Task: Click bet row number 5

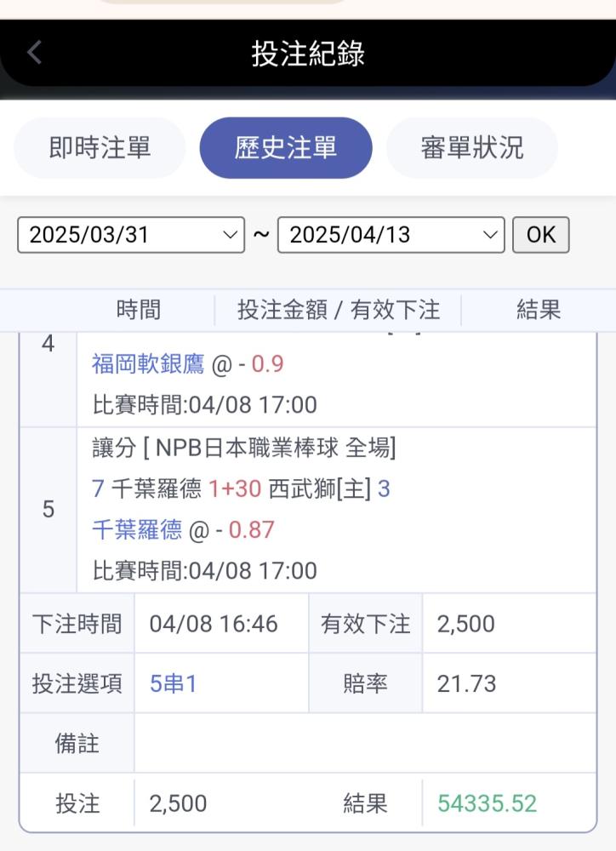Action: point(48,510)
